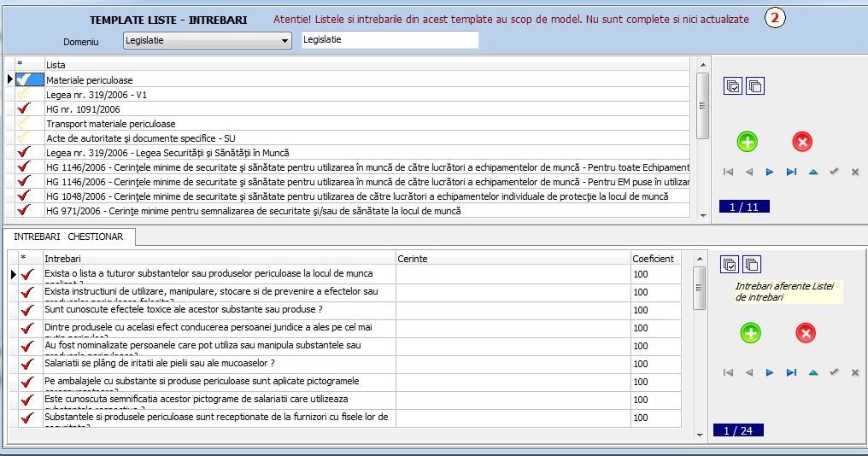Go to last record in the list navigator
The height and width of the screenshot is (456, 868).
click(792, 172)
